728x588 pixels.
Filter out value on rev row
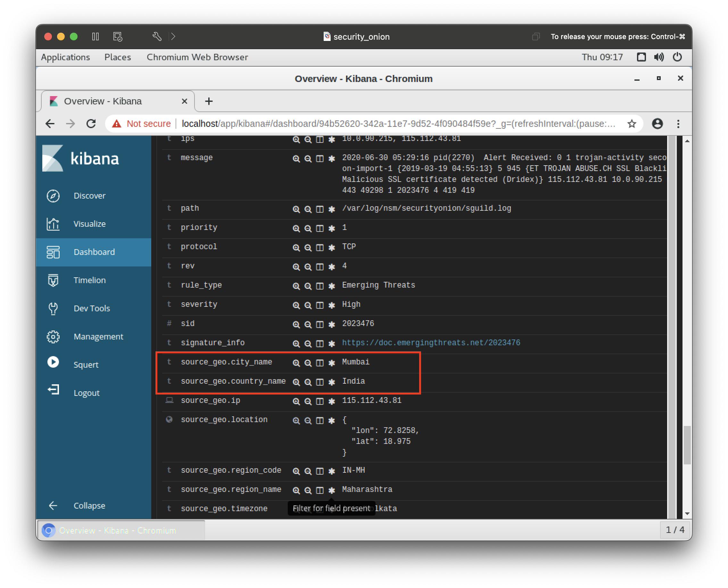(308, 267)
